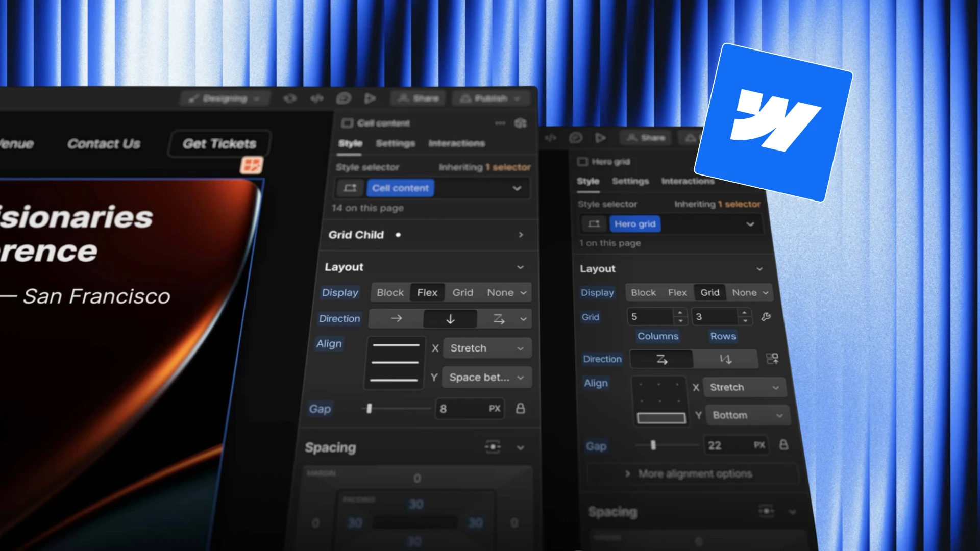Switch to Settings tab in Cell content panel
Viewport: 980px width, 551px height.
(x=396, y=143)
